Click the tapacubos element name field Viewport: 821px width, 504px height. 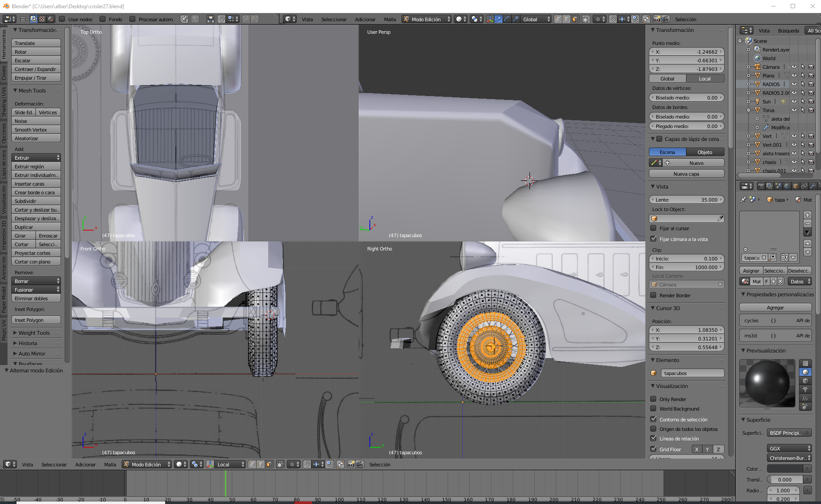click(x=692, y=373)
